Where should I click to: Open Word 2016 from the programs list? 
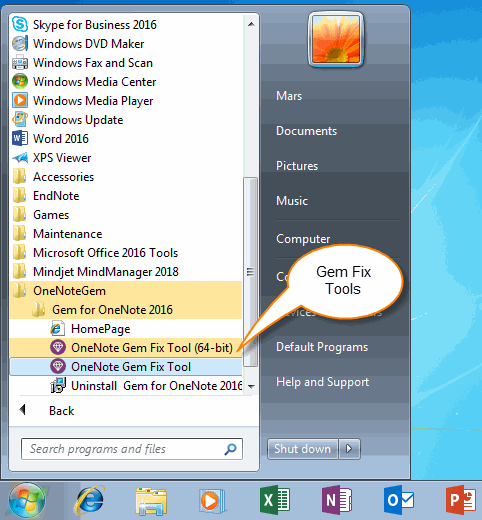click(x=126, y=139)
